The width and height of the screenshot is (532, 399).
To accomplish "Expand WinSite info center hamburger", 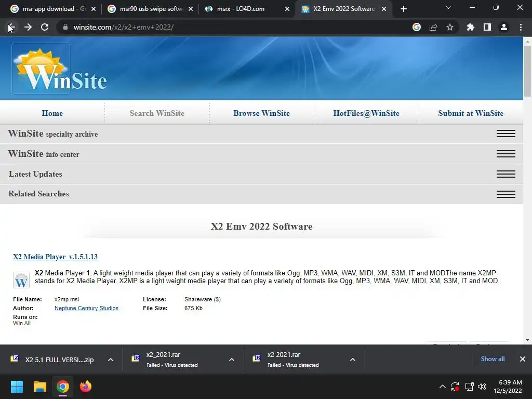I will (506, 154).
